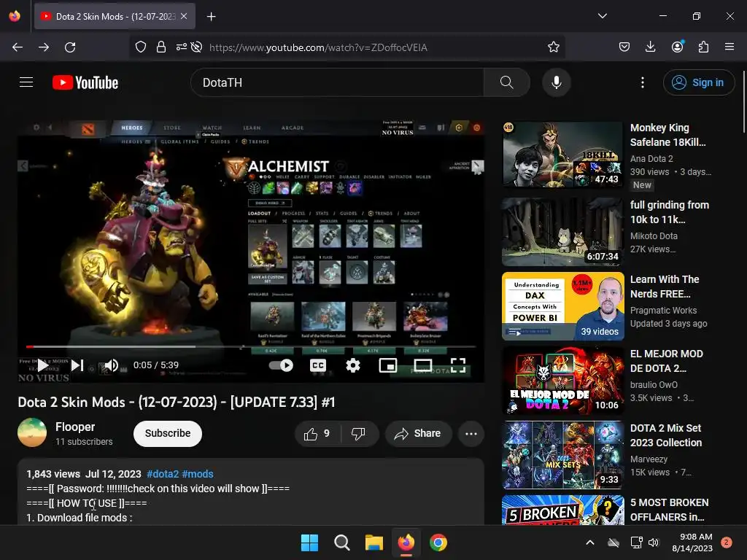Toggle closed captions CC
747x560 pixels.
click(x=318, y=365)
